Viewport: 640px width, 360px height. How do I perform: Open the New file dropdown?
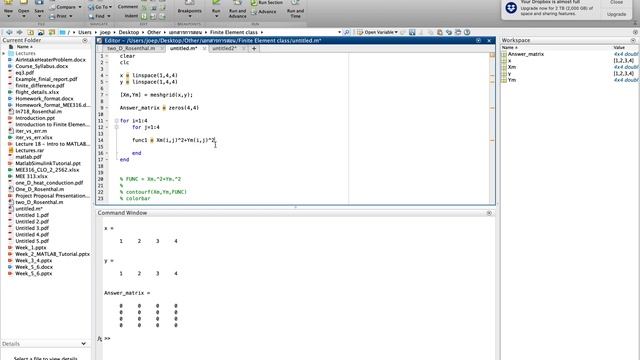(x=8, y=16)
